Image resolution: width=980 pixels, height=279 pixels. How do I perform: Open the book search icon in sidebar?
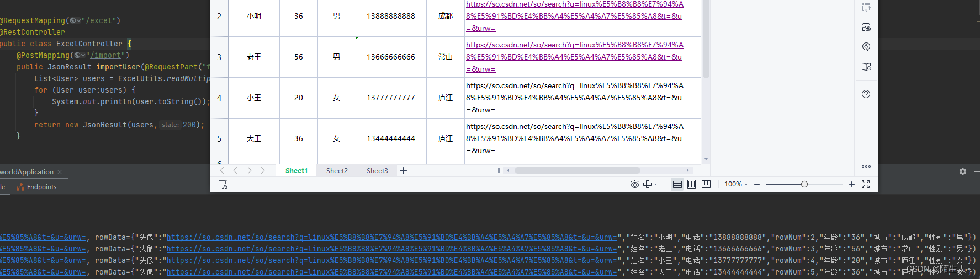(x=866, y=67)
